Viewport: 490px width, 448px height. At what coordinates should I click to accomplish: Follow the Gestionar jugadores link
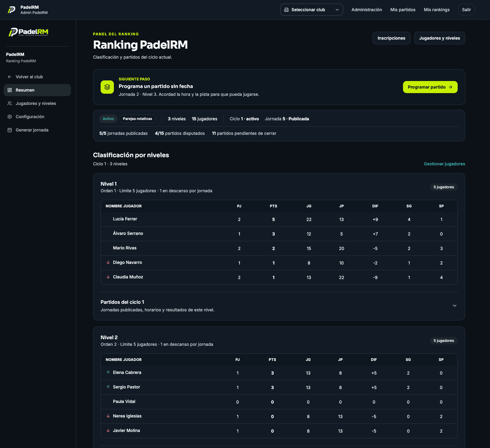coord(444,164)
